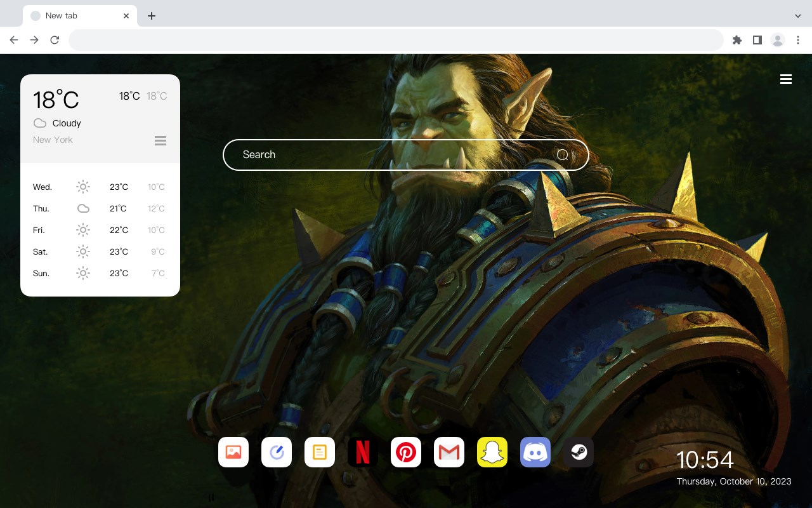812x508 pixels.
Task: Open the Steam shortcut
Action: click(x=579, y=452)
